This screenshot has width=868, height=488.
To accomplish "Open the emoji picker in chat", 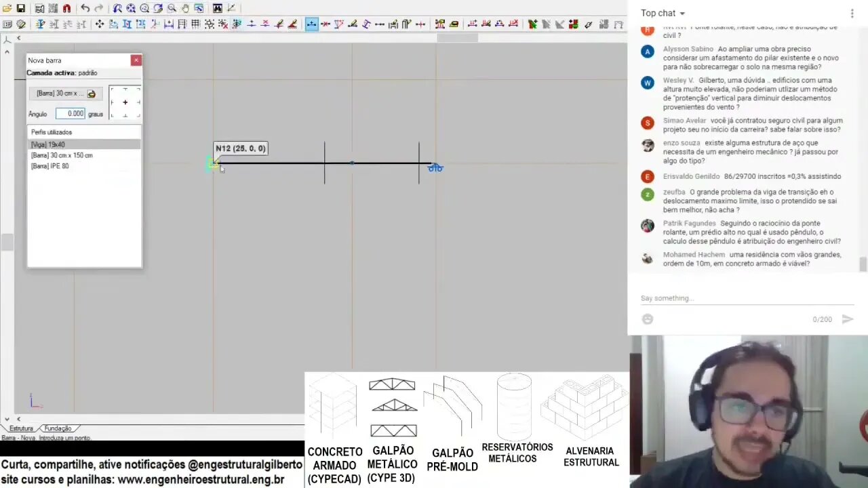I will click(x=648, y=319).
